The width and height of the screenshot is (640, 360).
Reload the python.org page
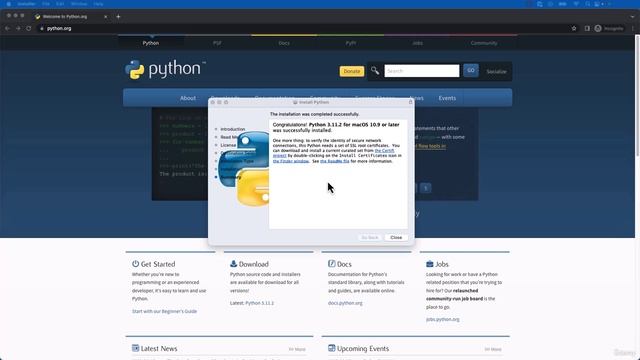(x=29, y=29)
